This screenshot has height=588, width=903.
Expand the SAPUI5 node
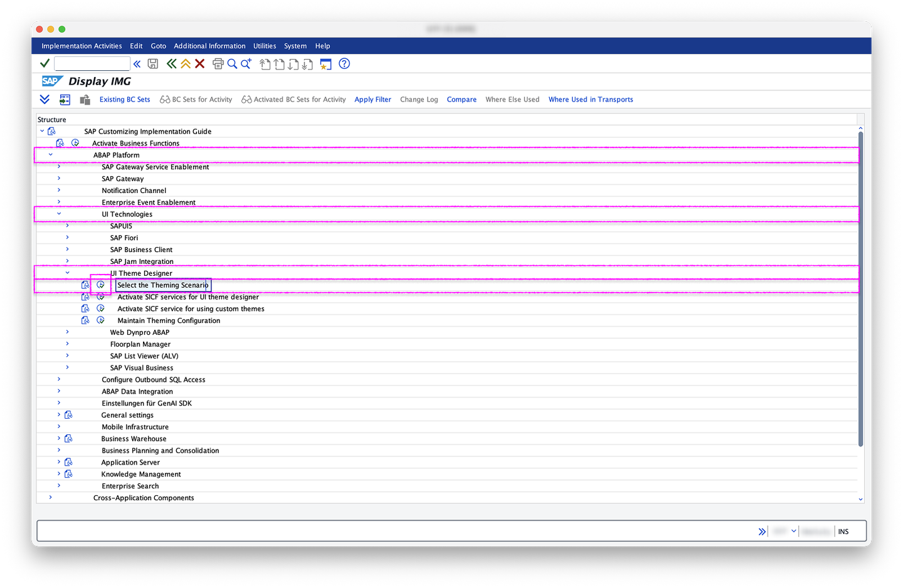point(67,226)
